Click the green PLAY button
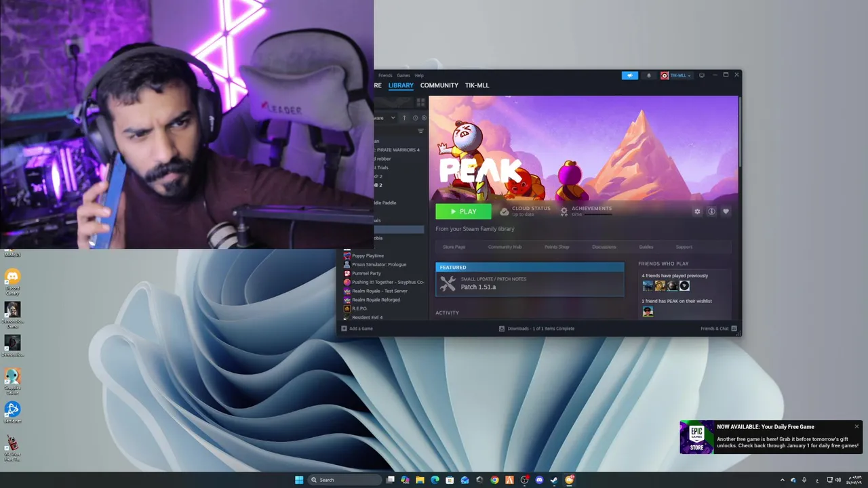Image resolution: width=868 pixels, height=488 pixels. (463, 211)
